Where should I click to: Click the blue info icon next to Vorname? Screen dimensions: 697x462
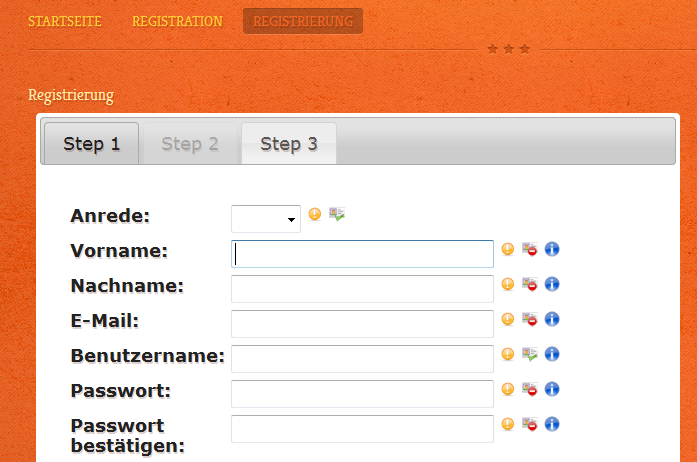pos(552,249)
